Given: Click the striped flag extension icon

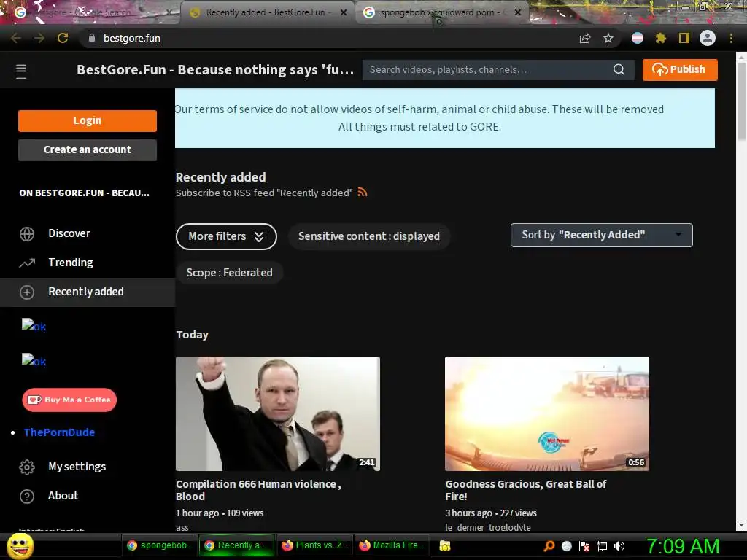Looking at the screenshot, I should [x=638, y=38].
